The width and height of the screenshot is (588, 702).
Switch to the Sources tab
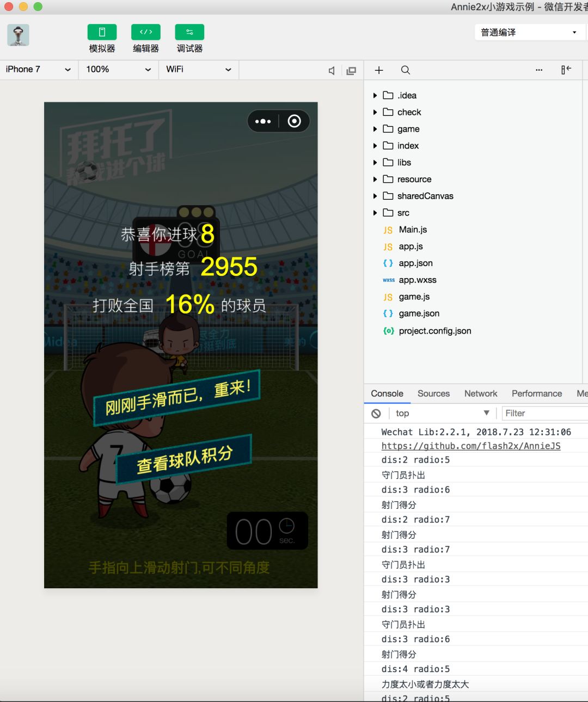pos(433,393)
